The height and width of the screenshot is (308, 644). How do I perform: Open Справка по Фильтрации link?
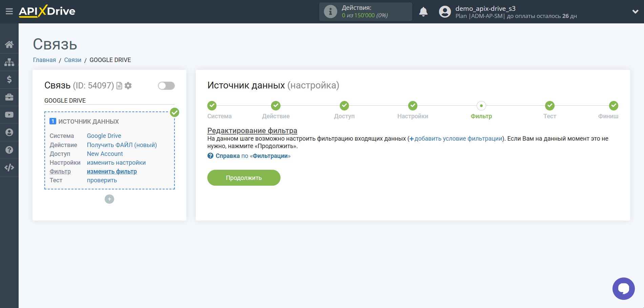(253, 156)
